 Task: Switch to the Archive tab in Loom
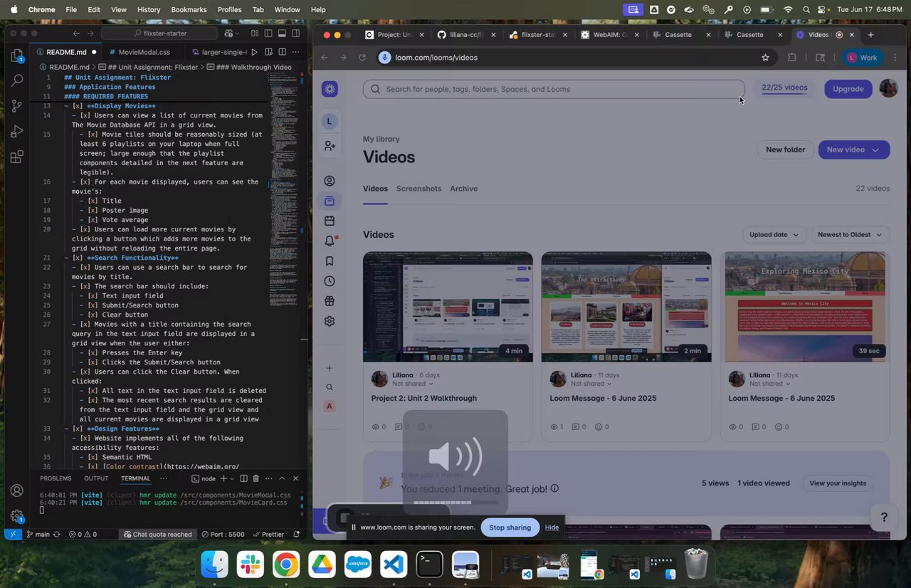(x=463, y=189)
